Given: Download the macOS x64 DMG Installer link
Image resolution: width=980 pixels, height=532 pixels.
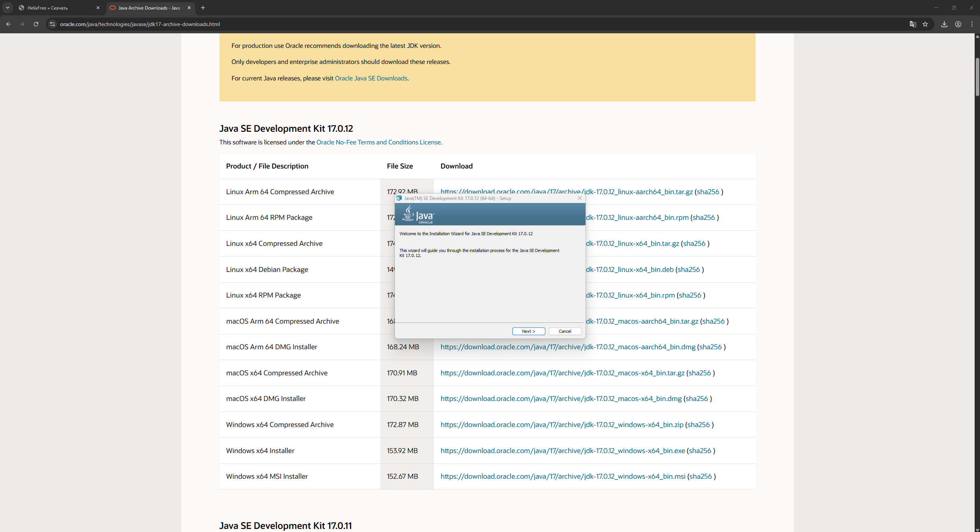Looking at the screenshot, I should (x=561, y=399).
